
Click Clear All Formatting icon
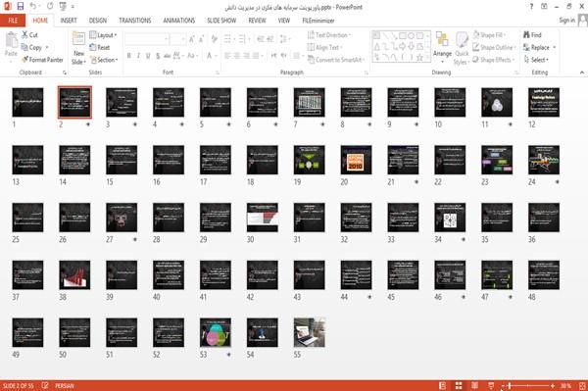[214, 39]
